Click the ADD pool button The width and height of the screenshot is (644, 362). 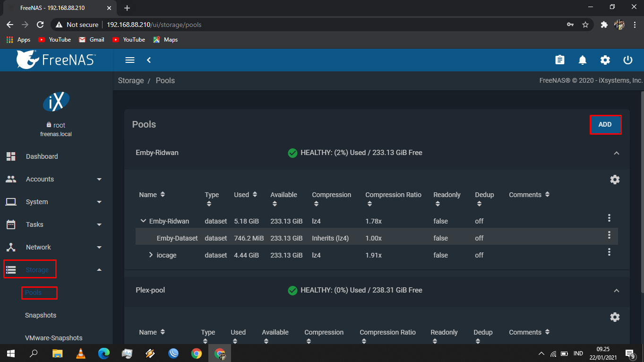point(605,125)
